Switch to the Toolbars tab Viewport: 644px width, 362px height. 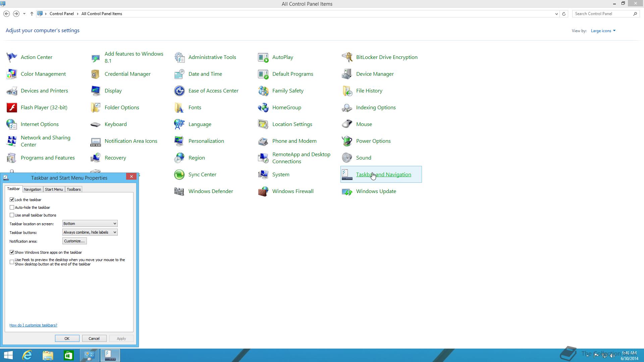(74, 189)
